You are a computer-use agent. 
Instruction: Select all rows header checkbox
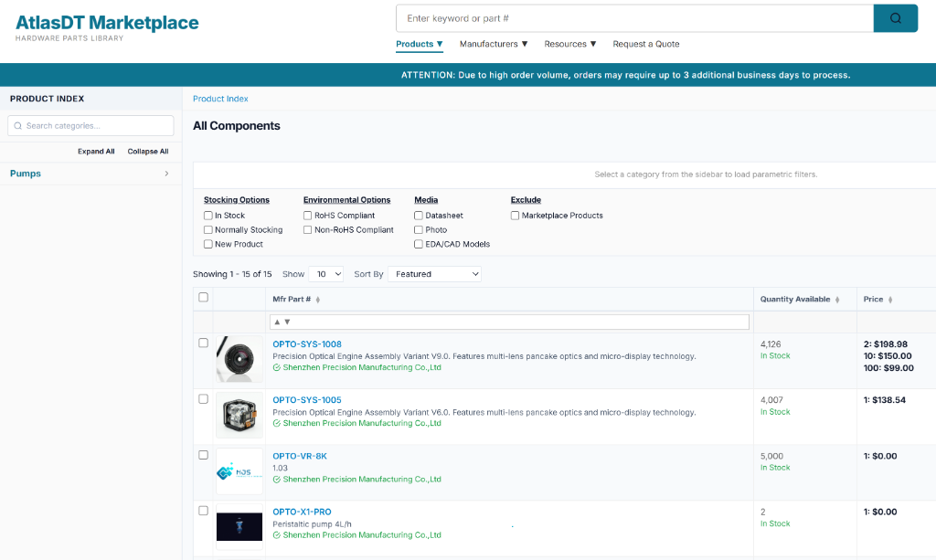(x=204, y=297)
